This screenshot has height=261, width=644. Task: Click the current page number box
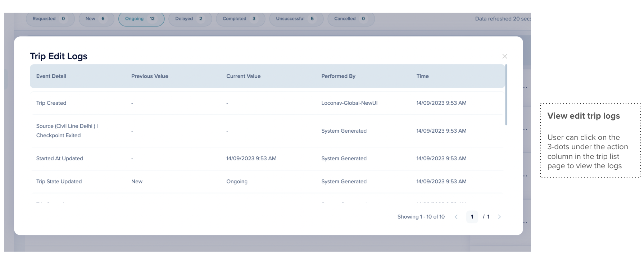pos(472,217)
